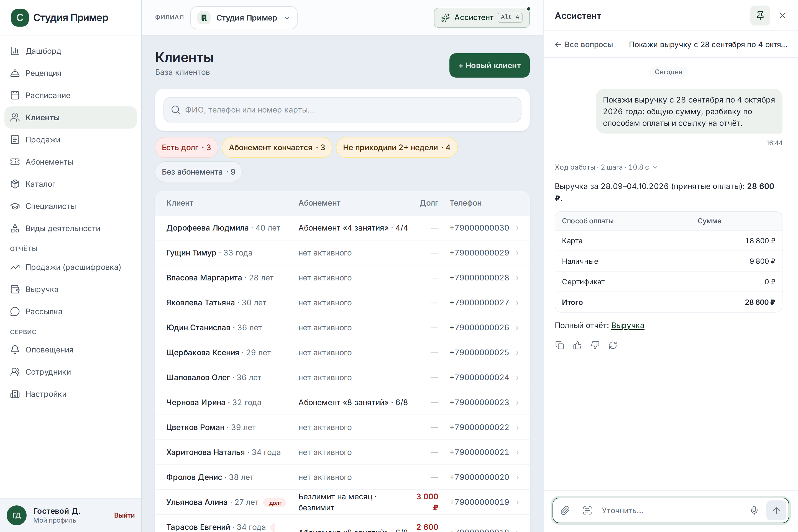The width and height of the screenshot is (798, 532).
Task: Go to Рецепция in the sidebar
Action: coord(71,73)
